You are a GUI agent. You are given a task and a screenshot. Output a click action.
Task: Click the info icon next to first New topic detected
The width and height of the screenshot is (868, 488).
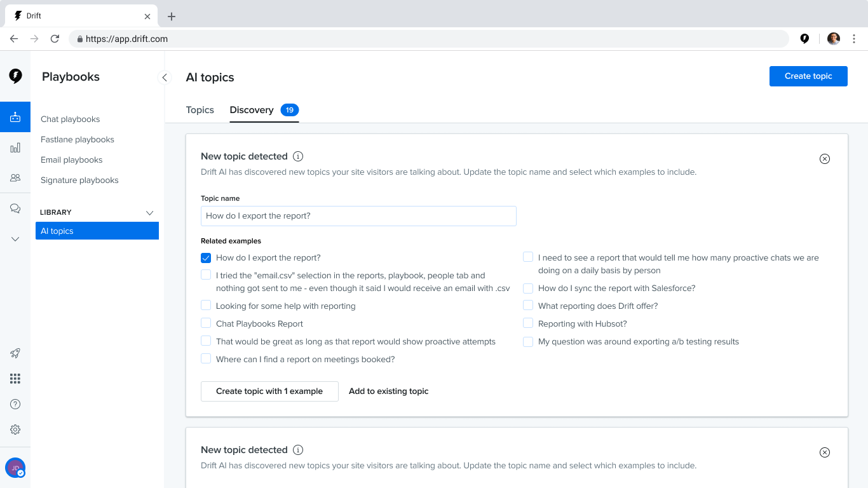coord(298,156)
